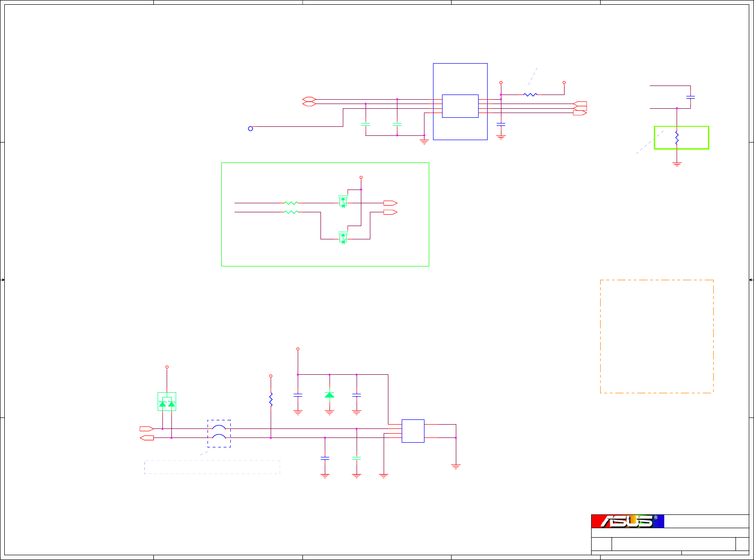The height and width of the screenshot is (560, 754).
Task: Select the bottom-right ground symbol
Action: [456, 467]
